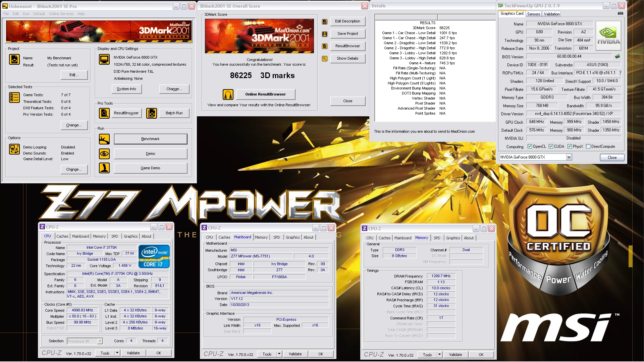The height and width of the screenshot is (362, 644).
Task: Click the Selected Tests checklist icon
Action: tap(14, 97)
